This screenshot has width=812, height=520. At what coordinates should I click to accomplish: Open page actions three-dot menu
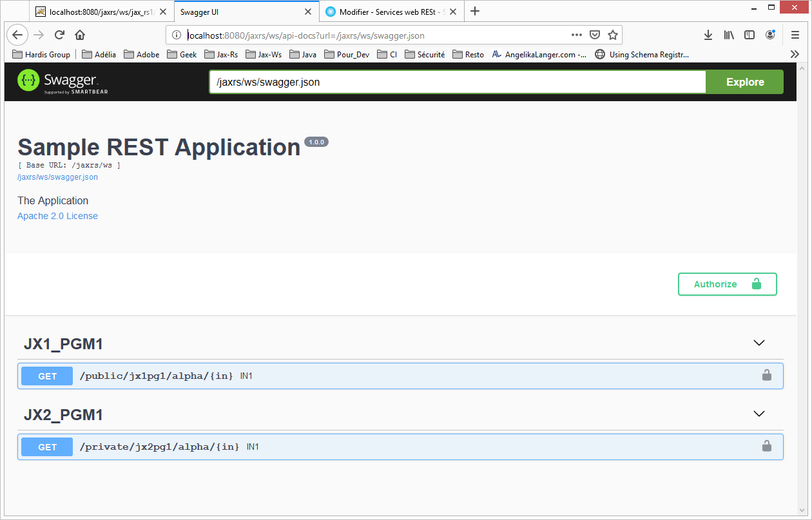click(x=576, y=35)
